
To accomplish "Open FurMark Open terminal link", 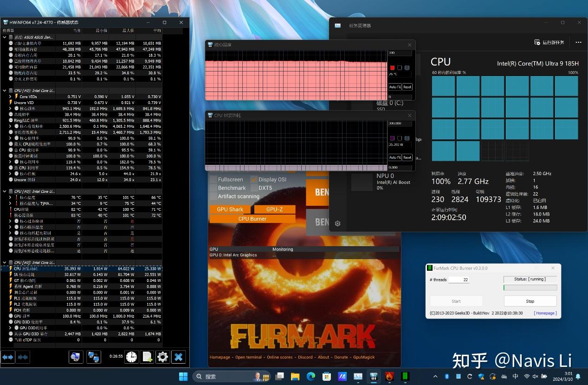I will click(248, 357).
